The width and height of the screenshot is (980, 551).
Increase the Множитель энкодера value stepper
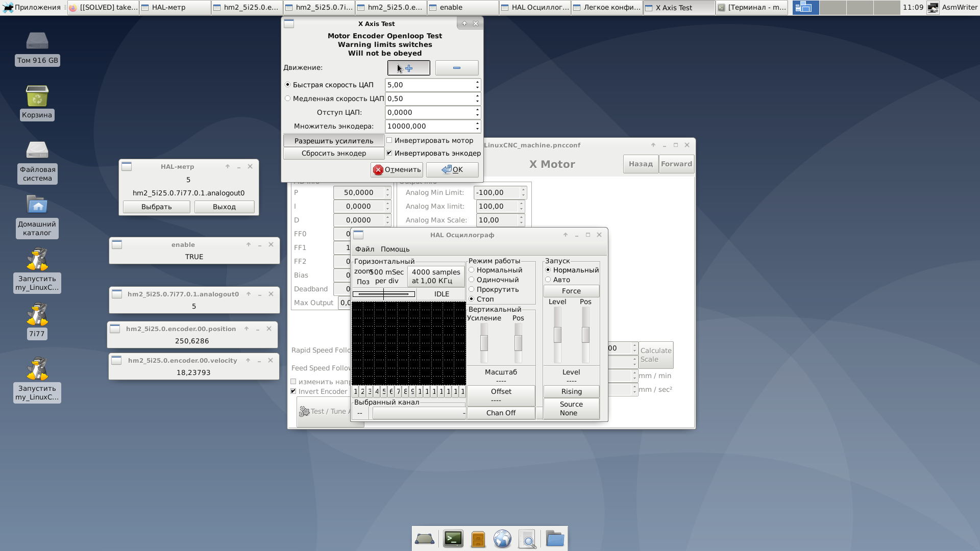pos(477,123)
